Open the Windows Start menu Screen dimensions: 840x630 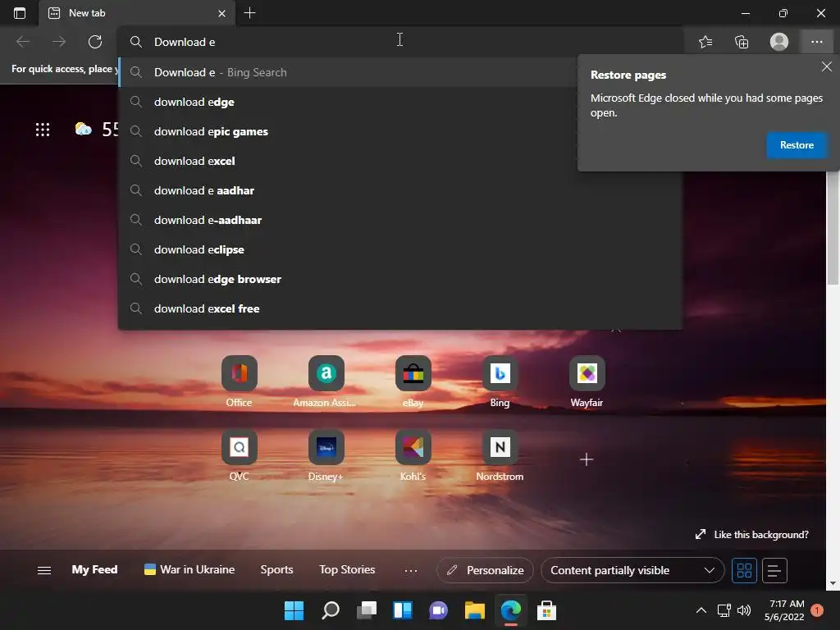tap(294, 610)
